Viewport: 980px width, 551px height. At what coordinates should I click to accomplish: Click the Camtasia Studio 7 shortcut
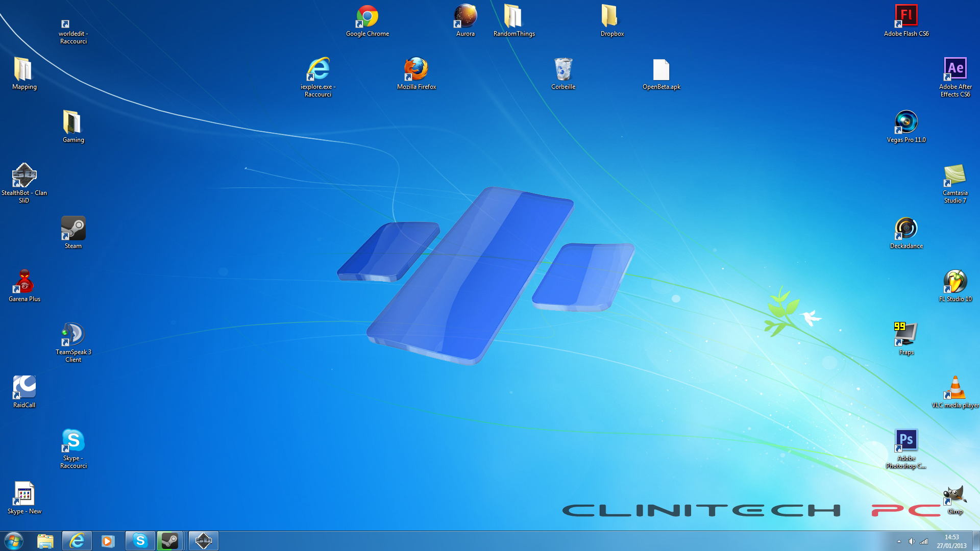pyautogui.click(x=955, y=183)
